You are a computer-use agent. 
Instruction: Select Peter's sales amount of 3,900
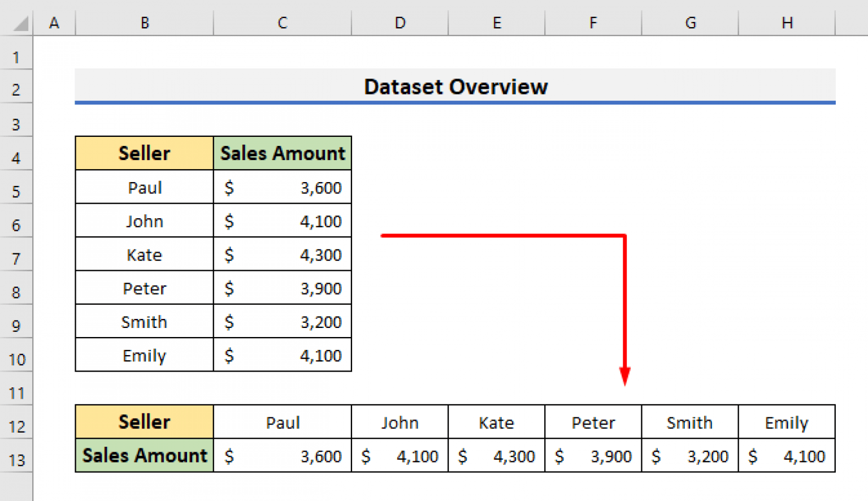pos(283,288)
